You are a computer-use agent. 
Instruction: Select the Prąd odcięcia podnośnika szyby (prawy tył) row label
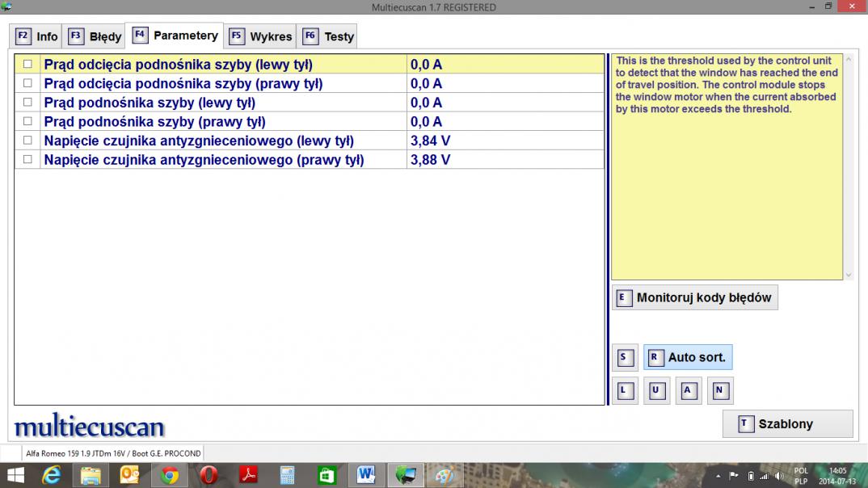183,83
